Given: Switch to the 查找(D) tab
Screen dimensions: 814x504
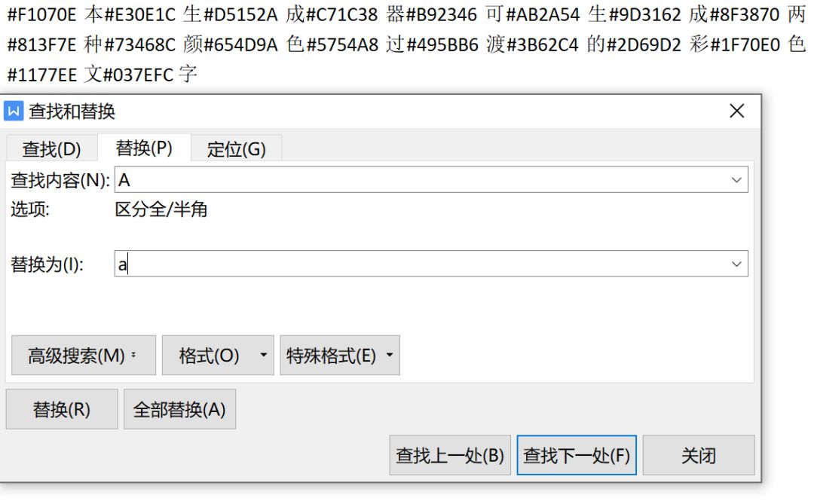Looking at the screenshot, I should click(51, 149).
